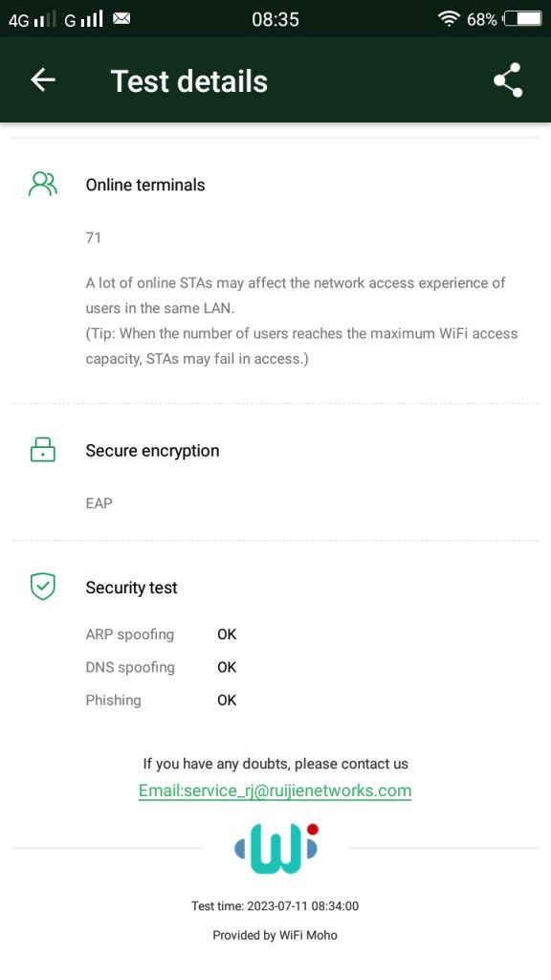This screenshot has width=551, height=980.
Task: Tap the Phishing OK result
Action: [x=227, y=701]
